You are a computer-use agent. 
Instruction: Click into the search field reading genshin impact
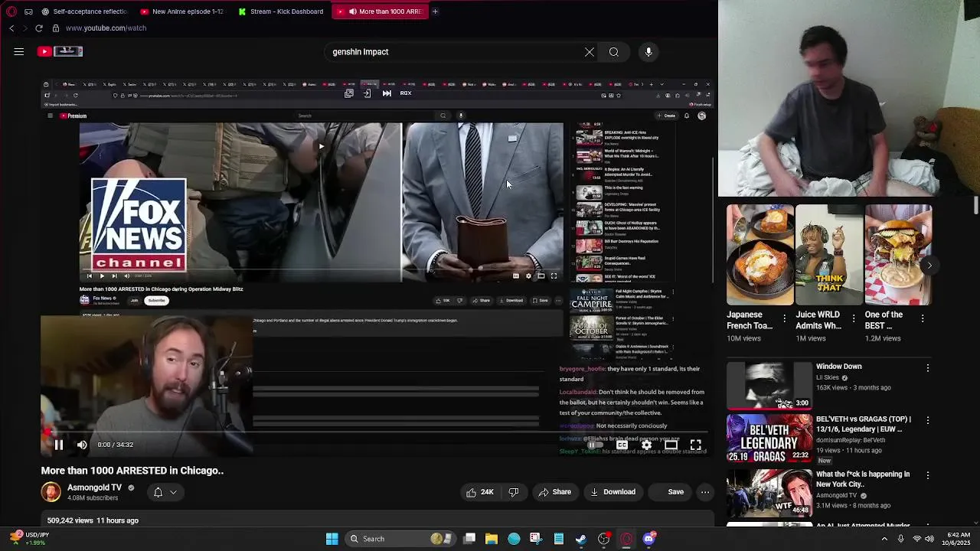tap(452, 52)
